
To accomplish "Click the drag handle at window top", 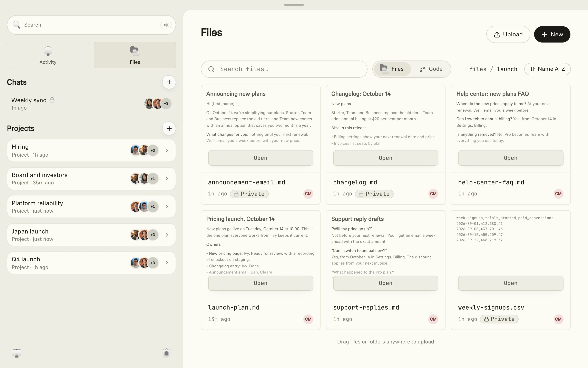I will [294, 5].
